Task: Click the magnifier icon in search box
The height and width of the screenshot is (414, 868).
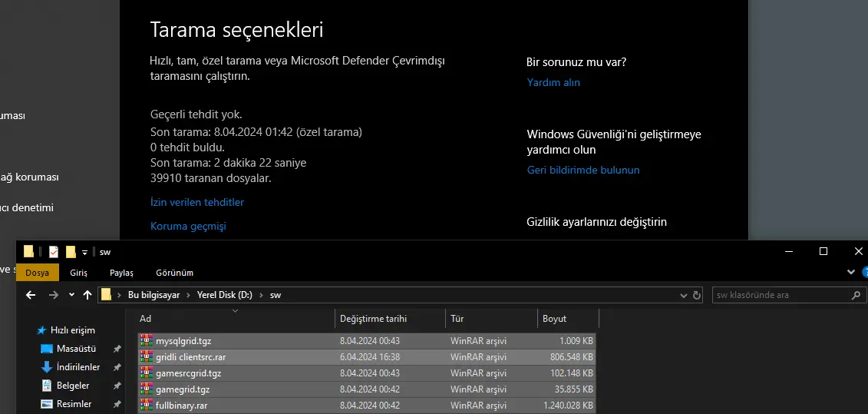Action: click(856, 295)
